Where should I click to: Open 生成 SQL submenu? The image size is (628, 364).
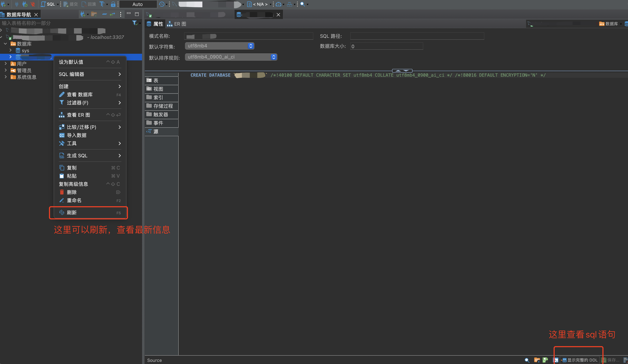[x=90, y=155]
